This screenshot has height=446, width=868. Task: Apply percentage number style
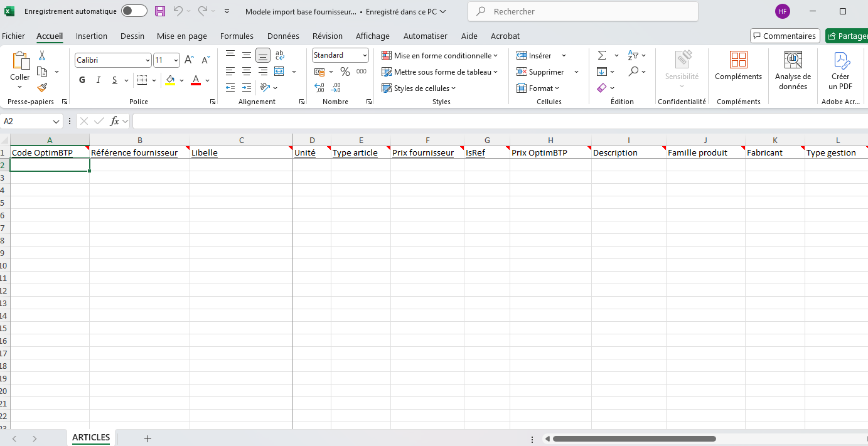point(345,72)
